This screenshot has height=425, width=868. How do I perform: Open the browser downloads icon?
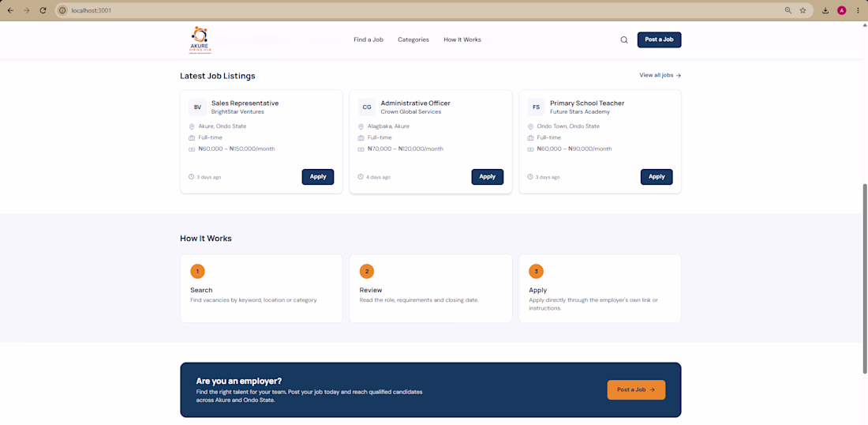(825, 10)
